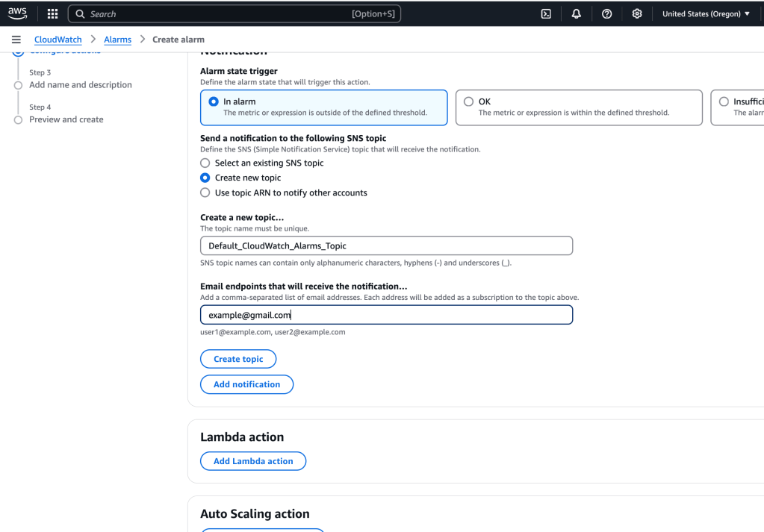
Task: Go to CloudWatch breadcrumb link
Action: [58, 40]
